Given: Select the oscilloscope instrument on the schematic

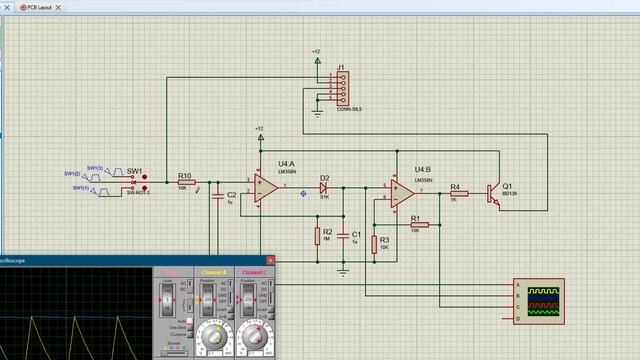Looking at the screenshot, I should click(x=539, y=302).
